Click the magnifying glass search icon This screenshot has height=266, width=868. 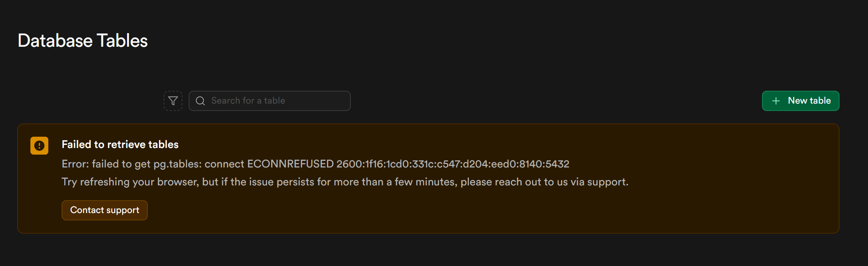tap(200, 101)
